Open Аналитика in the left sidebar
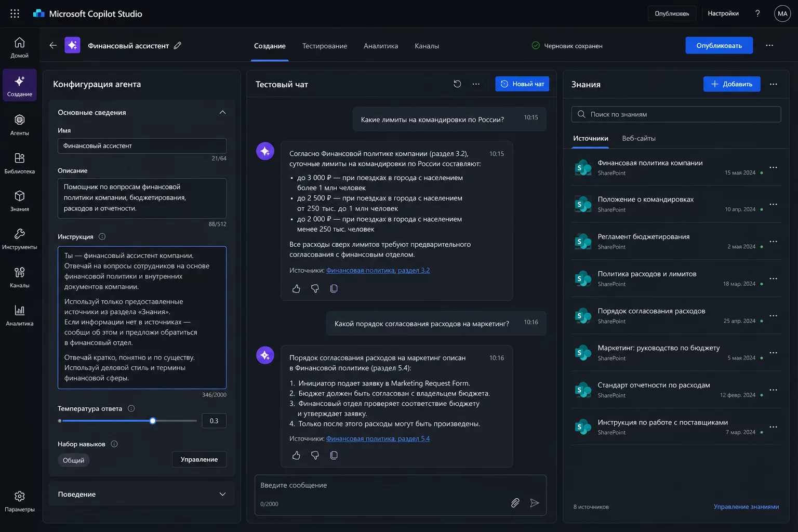Image resolution: width=798 pixels, height=532 pixels. pos(20,315)
